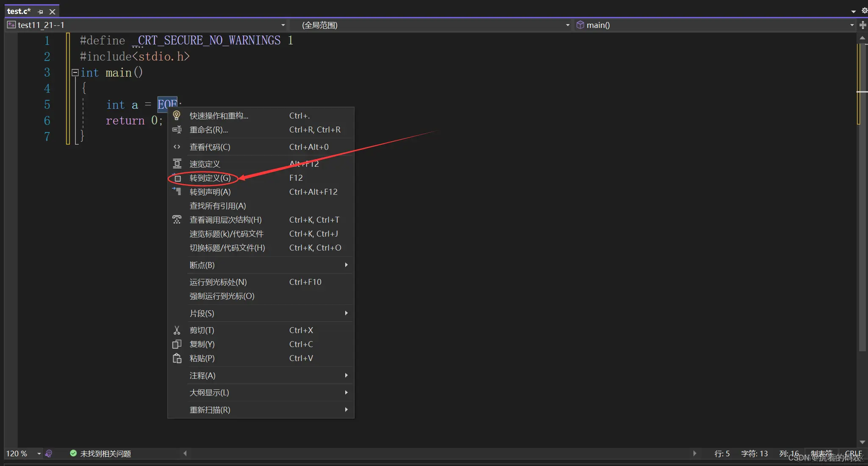Click the lightbulb quick actions icon
This screenshot has height=466, width=868.
click(177, 116)
